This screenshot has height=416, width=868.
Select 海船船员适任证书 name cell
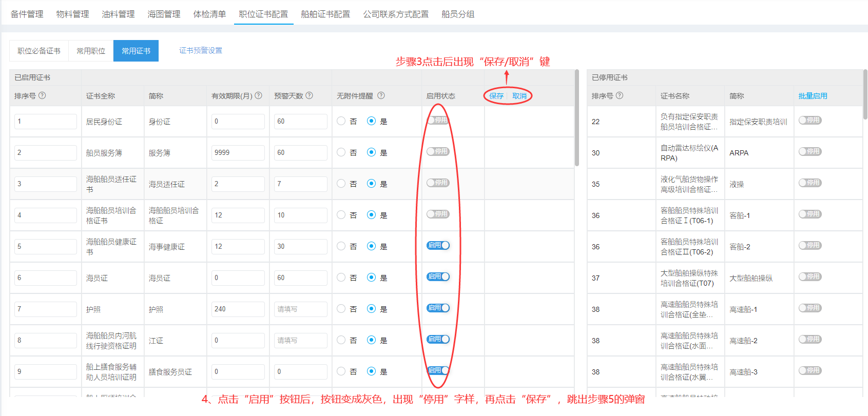[x=111, y=184]
